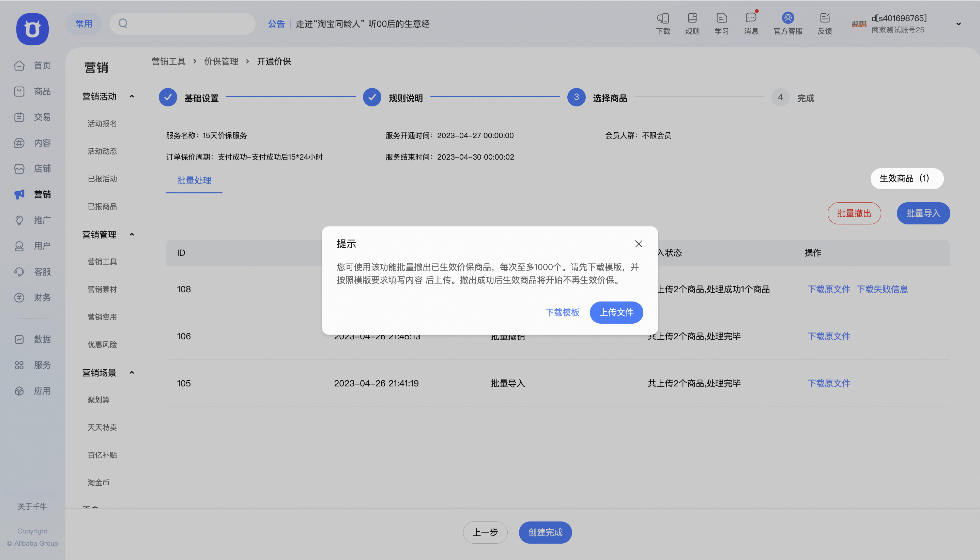Image resolution: width=980 pixels, height=560 pixels.
Task: Open 聚划算 menu item
Action: 98,400
